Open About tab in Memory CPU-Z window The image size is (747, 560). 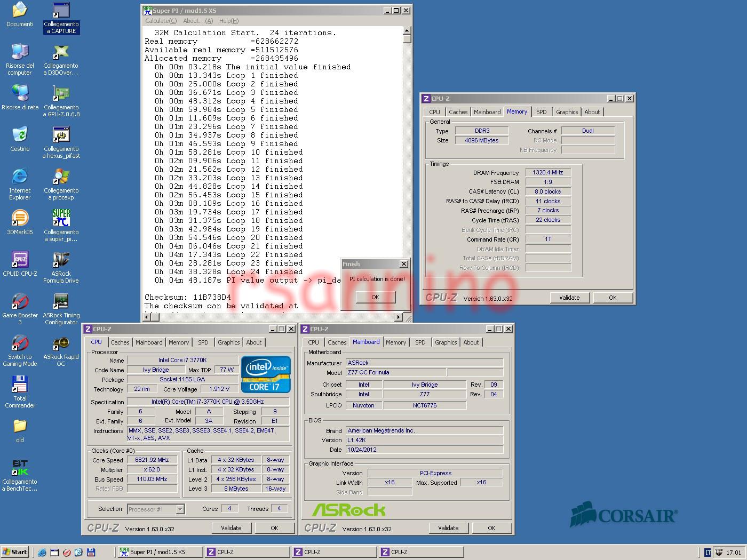coord(592,112)
